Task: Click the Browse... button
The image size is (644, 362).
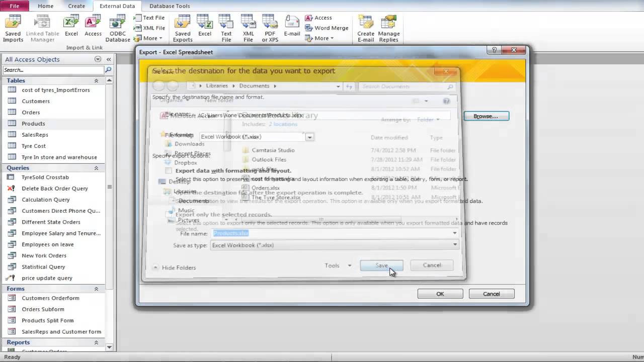Action: (486, 116)
